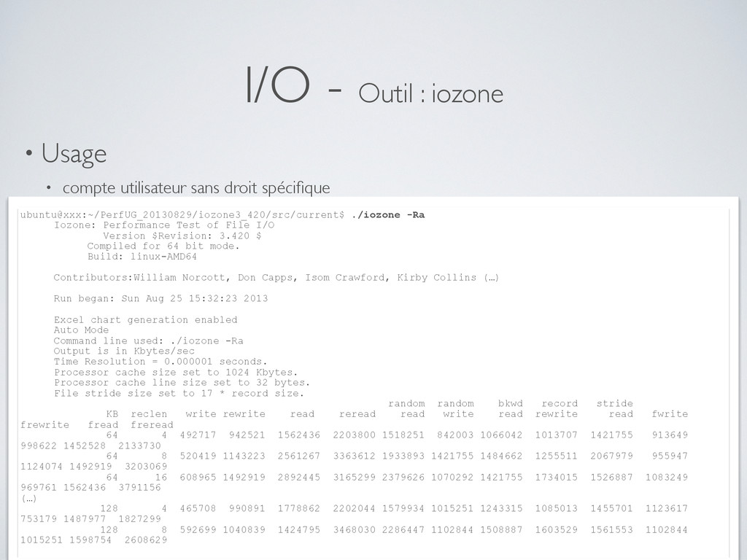Viewport: 747px width, 560px height.
Task: Click write value '465708'
Action: point(198,509)
